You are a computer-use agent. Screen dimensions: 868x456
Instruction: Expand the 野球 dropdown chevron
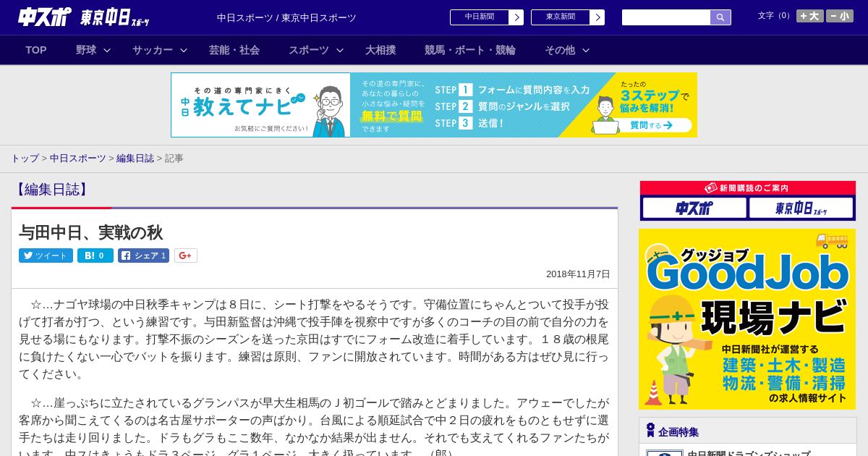tap(107, 50)
